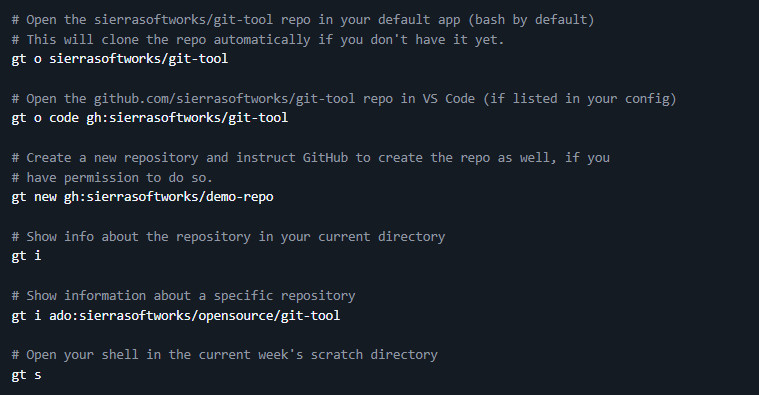This screenshot has width=759, height=395.
Task: Click the 'gt s' command line
Action: [26, 375]
